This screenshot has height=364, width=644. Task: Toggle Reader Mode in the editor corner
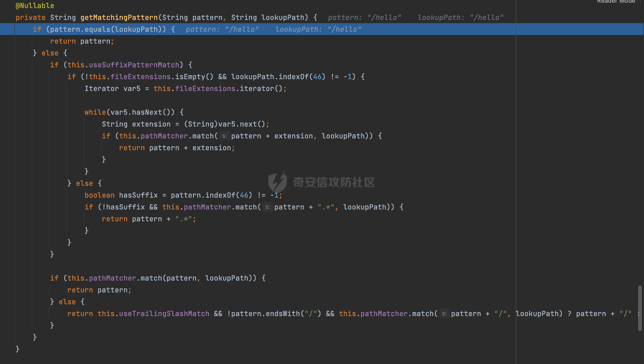tap(616, 2)
